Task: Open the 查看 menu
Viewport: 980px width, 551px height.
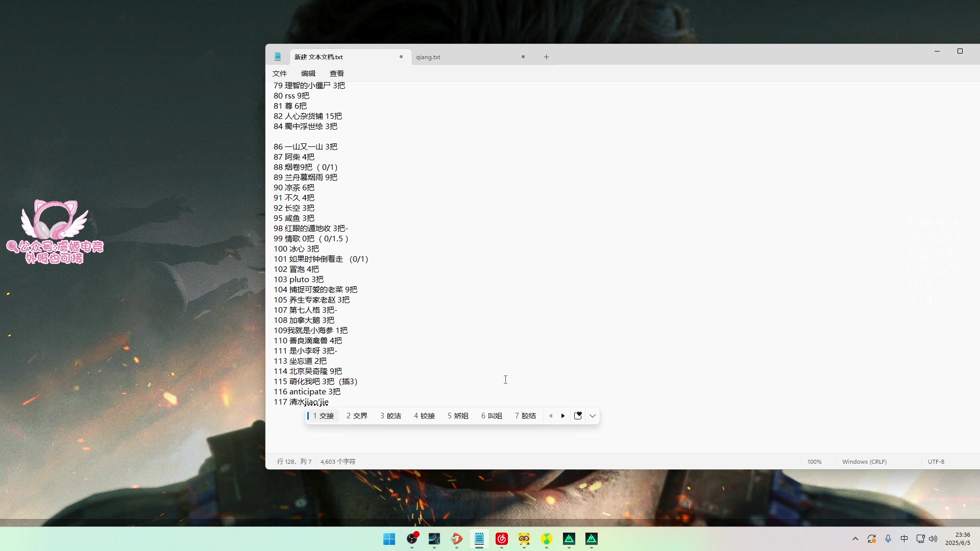Action: (x=337, y=73)
